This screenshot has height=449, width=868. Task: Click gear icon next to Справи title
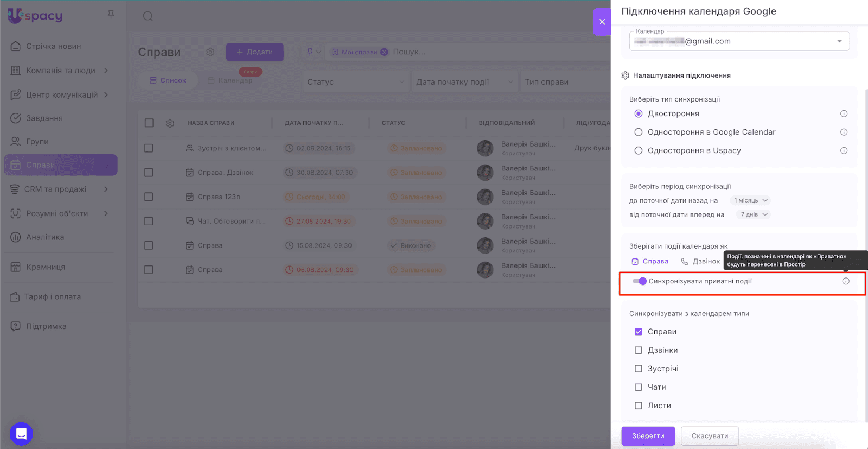pos(210,52)
